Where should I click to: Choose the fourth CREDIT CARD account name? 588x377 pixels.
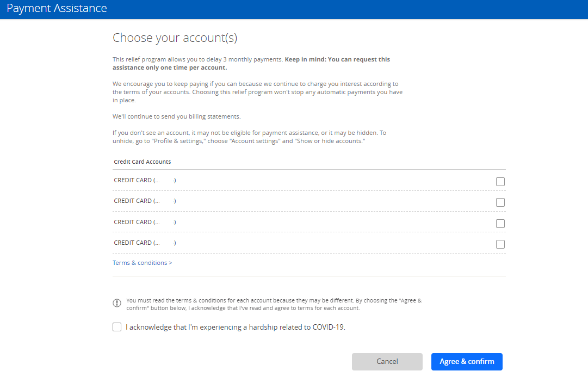(144, 243)
